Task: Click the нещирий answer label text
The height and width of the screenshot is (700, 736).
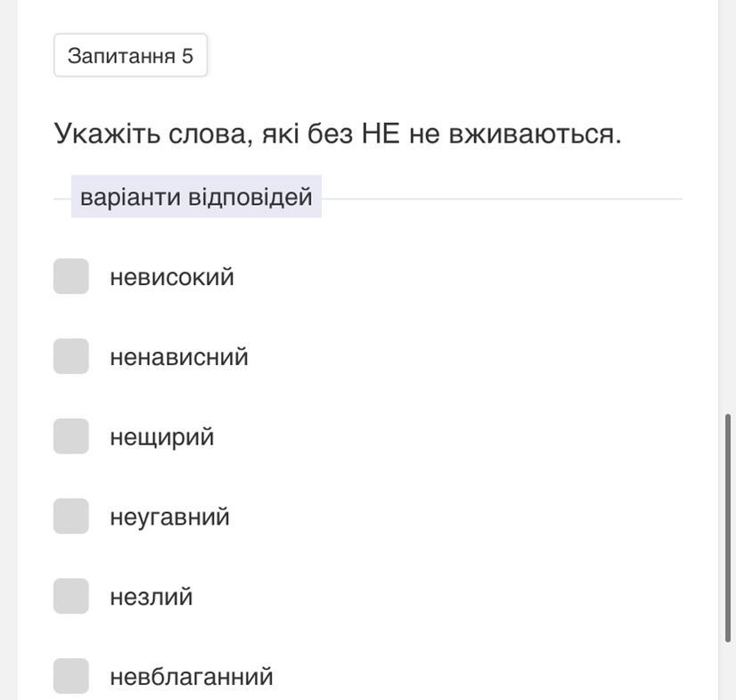Action: click(162, 437)
